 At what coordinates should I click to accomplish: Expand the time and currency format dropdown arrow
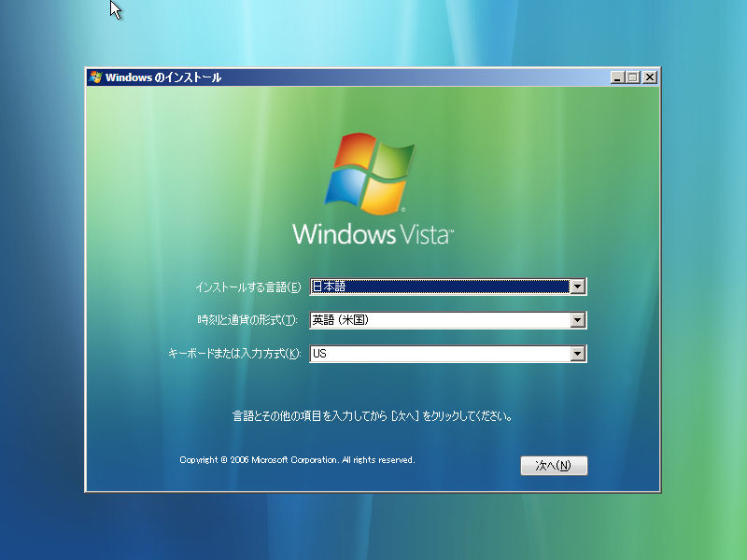[x=577, y=320]
